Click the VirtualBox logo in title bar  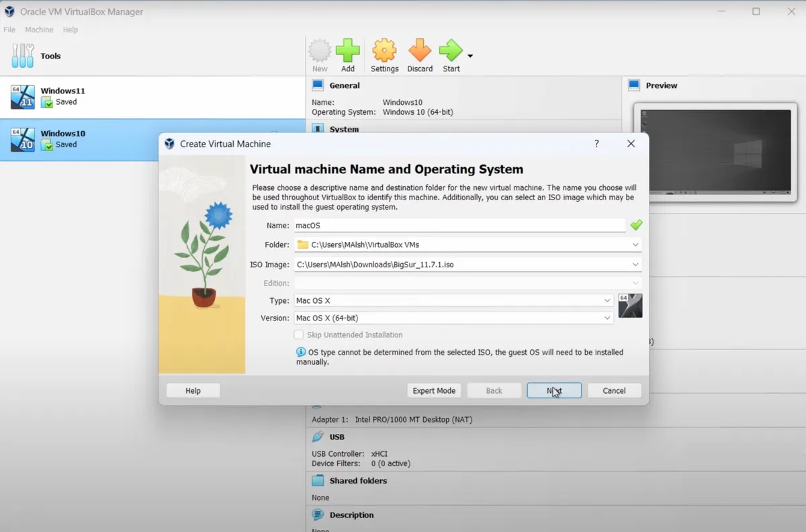click(x=9, y=11)
